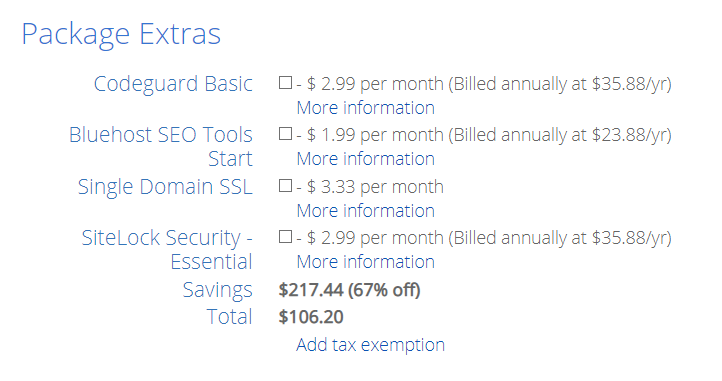Click the Savings label
Screen dimensions: 722x381
[x=218, y=290]
